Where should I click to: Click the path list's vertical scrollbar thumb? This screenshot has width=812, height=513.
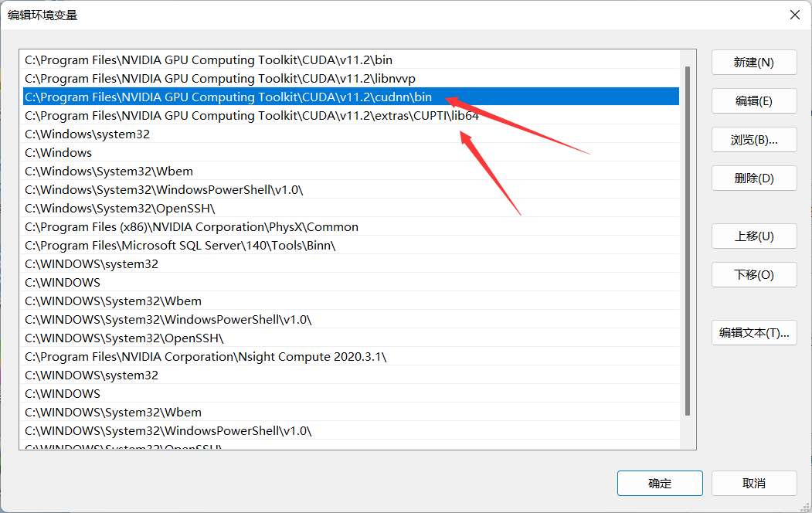688,241
